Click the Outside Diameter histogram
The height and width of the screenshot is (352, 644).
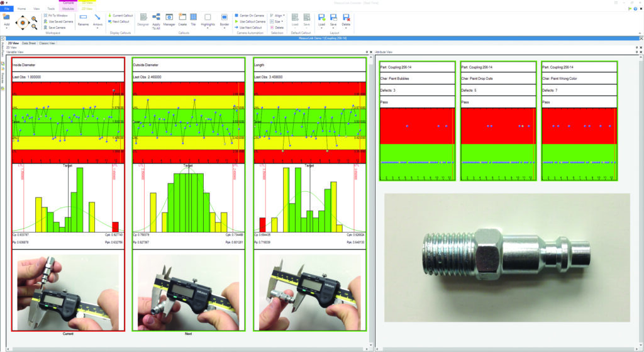(x=188, y=199)
